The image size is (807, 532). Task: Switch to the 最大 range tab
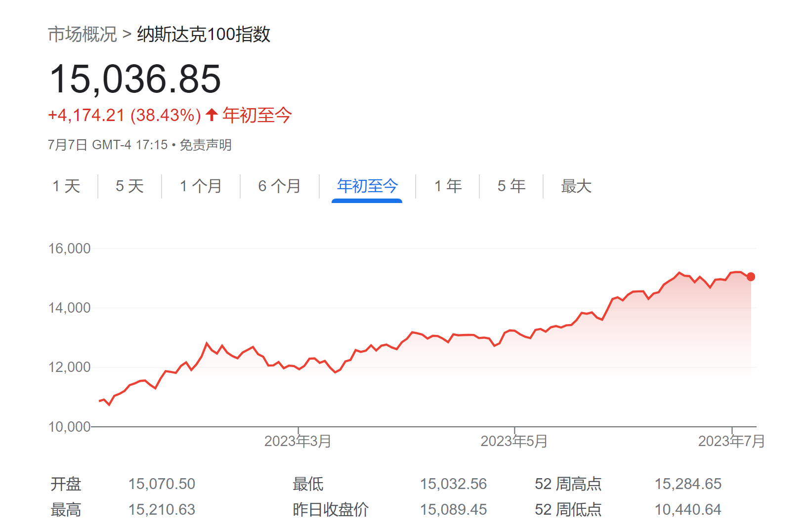(576, 186)
